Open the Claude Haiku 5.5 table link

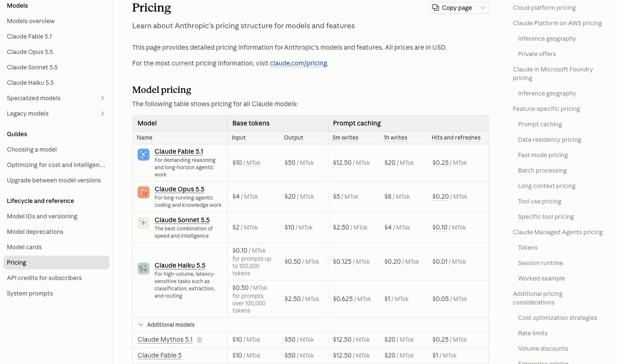[180, 266]
